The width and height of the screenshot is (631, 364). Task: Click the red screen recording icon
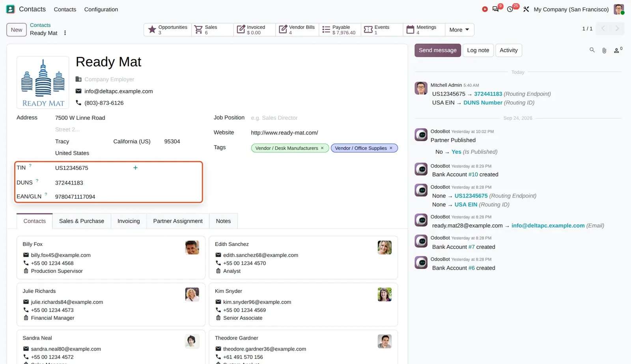(x=485, y=9)
